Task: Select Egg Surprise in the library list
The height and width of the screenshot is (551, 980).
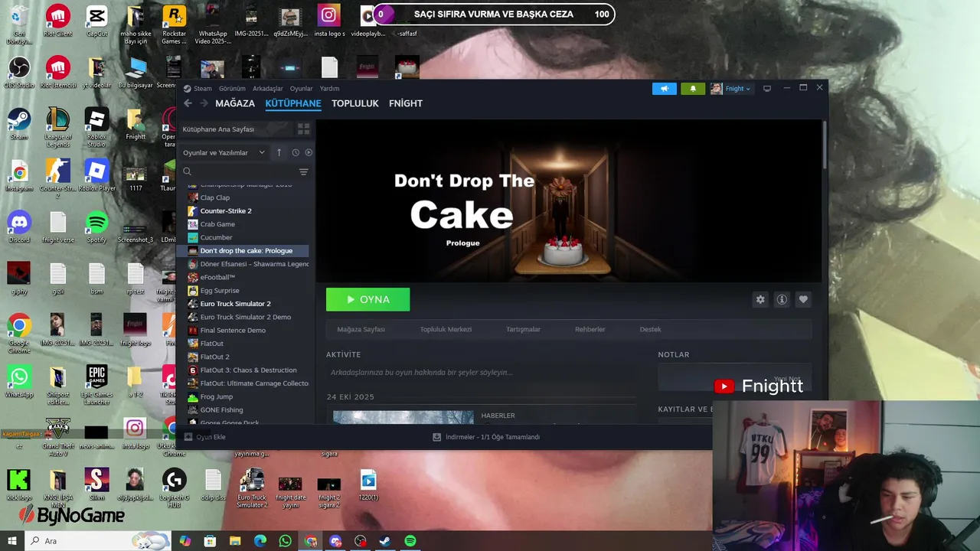Action: 220,291
